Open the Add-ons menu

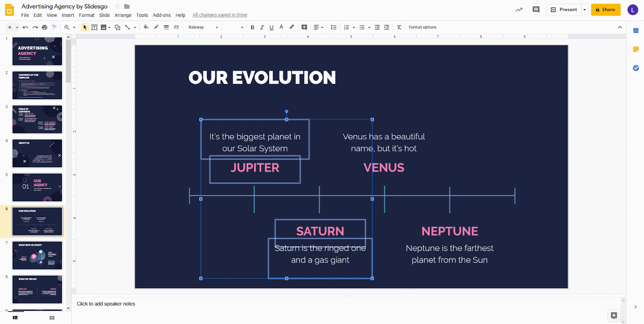click(x=162, y=15)
